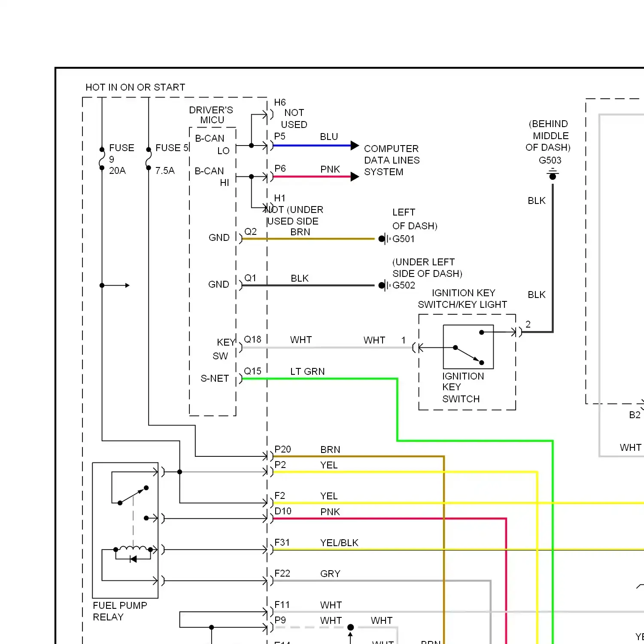Click the pink P6 wire arrowhead
Image resolution: width=644 pixels, height=644 pixels.
[x=355, y=176]
